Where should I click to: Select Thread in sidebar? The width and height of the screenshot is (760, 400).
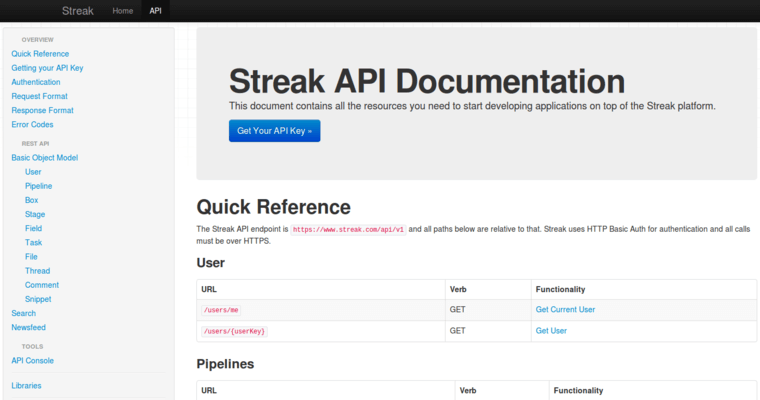pos(37,271)
